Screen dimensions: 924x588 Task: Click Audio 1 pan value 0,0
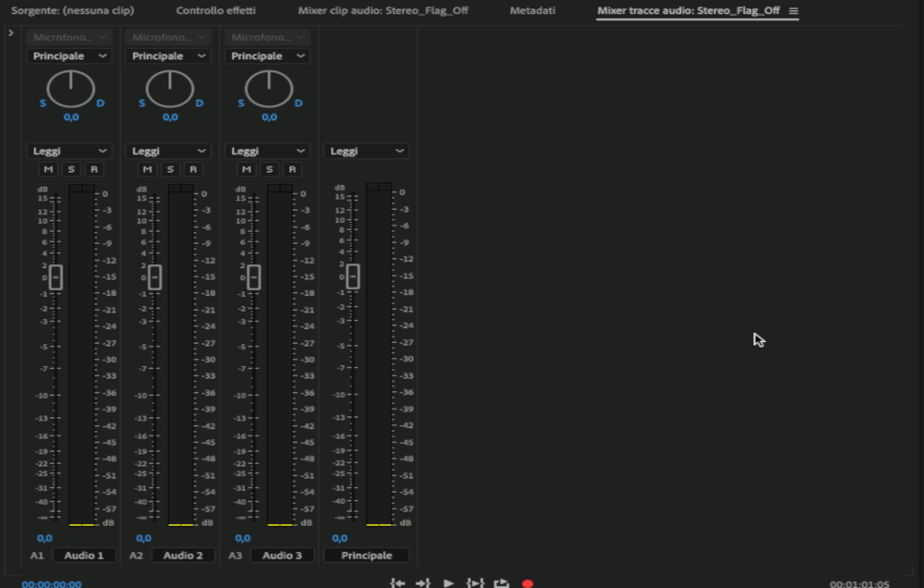click(x=71, y=117)
